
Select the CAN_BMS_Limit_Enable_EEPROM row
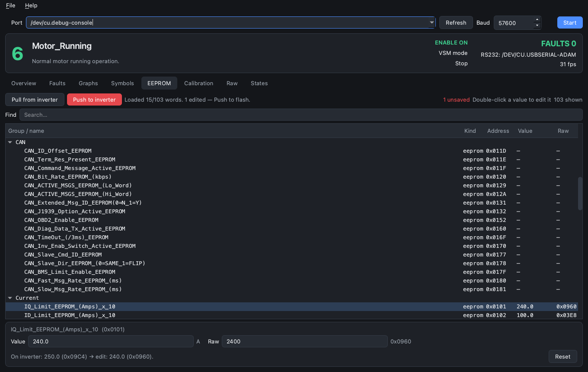291,272
